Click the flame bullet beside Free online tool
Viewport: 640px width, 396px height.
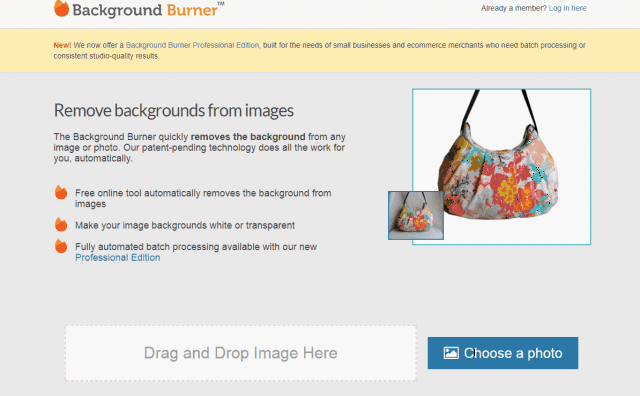[x=61, y=192]
